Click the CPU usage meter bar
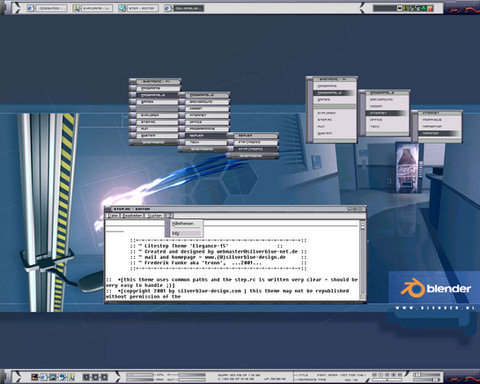Viewport: 480px width, 384px height. [140, 375]
